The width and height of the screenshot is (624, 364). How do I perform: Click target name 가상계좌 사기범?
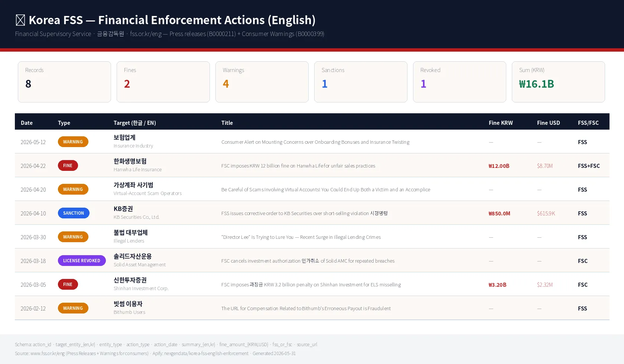(x=133, y=185)
